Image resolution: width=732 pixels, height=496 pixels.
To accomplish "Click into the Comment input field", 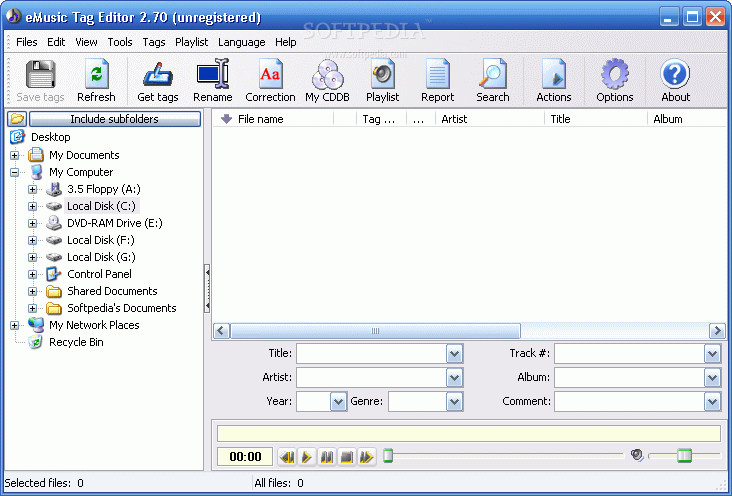I will click(629, 402).
